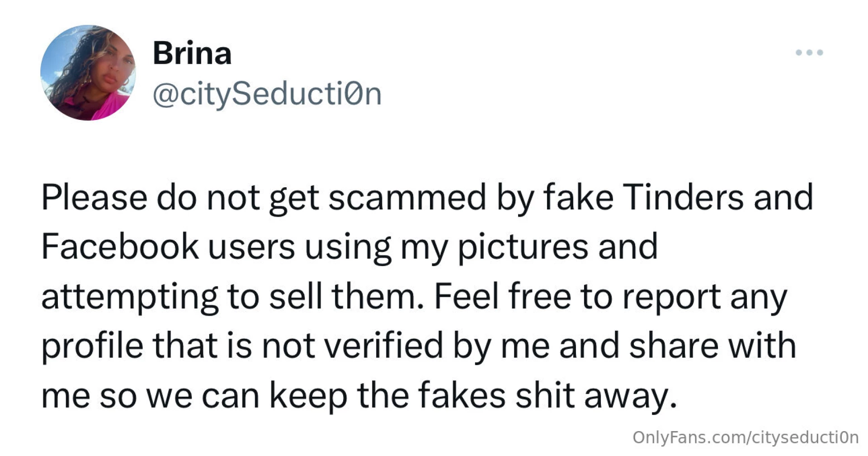The width and height of the screenshot is (868, 456).
Task: Click the word "attempting" in the tweet
Action: 130,298
